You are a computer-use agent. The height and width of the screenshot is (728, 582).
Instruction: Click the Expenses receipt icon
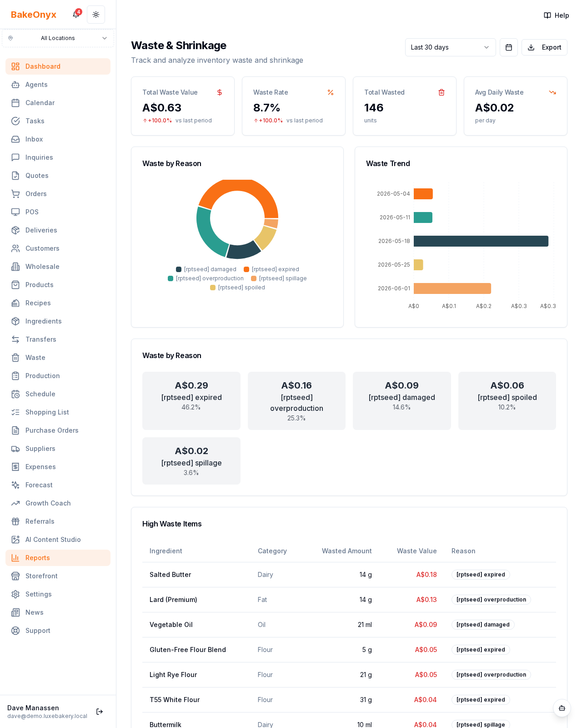15,467
